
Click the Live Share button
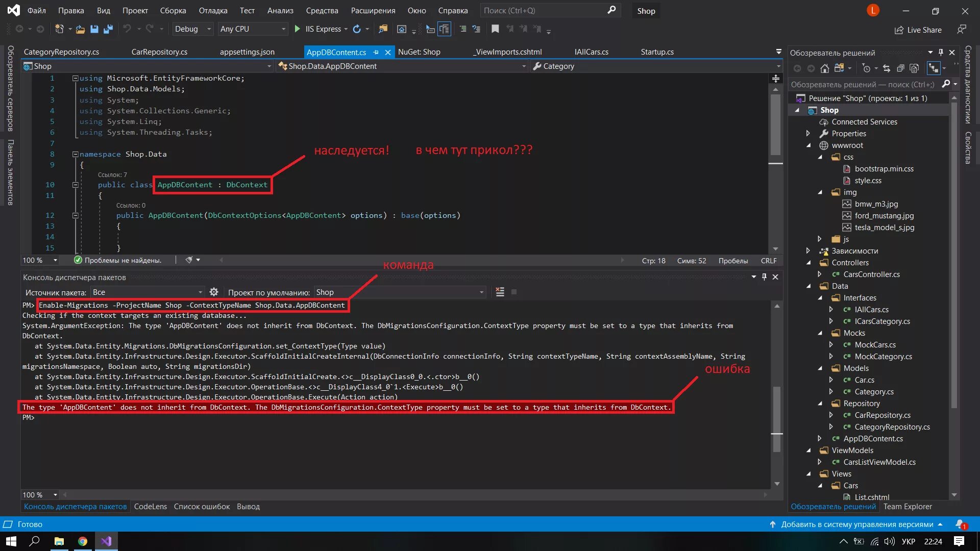point(918,30)
